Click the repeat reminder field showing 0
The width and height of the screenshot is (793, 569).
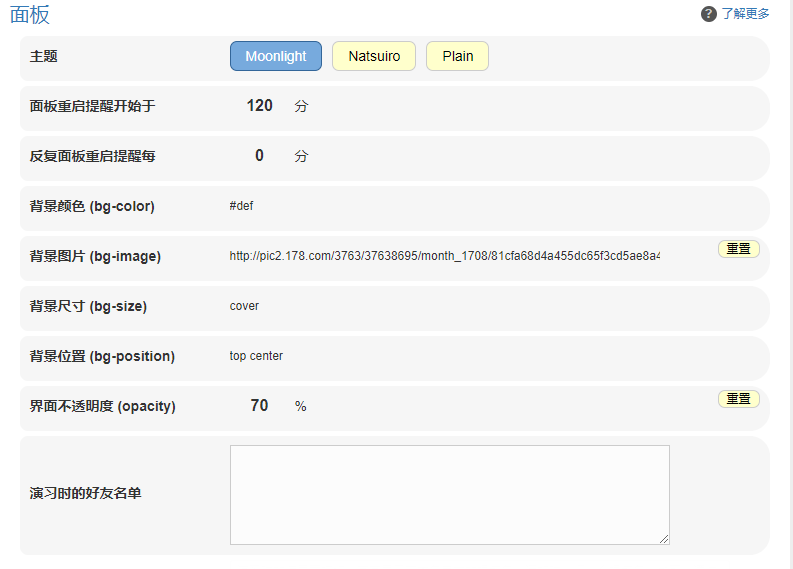click(x=259, y=156)
